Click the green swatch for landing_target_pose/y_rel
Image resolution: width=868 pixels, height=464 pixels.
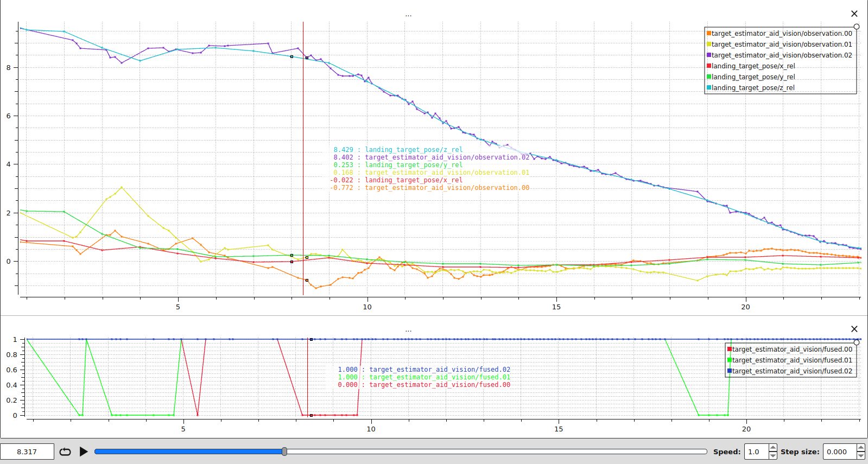click(x=708, y=77)
